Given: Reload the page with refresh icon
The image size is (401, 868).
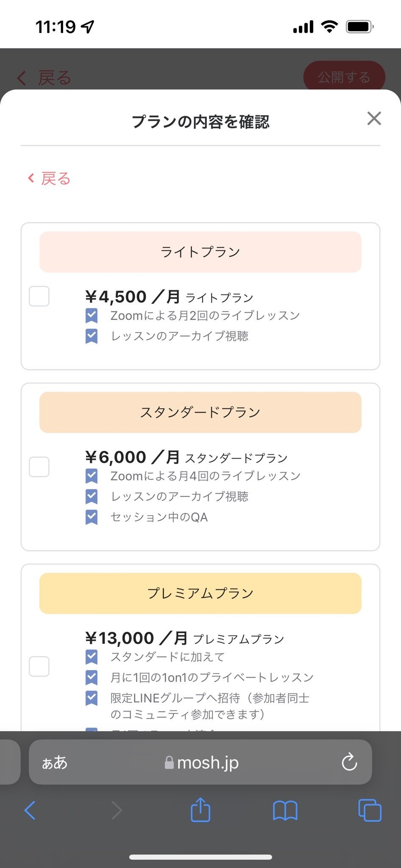Looking at the screenshot, I should click(x=349, y=762).
